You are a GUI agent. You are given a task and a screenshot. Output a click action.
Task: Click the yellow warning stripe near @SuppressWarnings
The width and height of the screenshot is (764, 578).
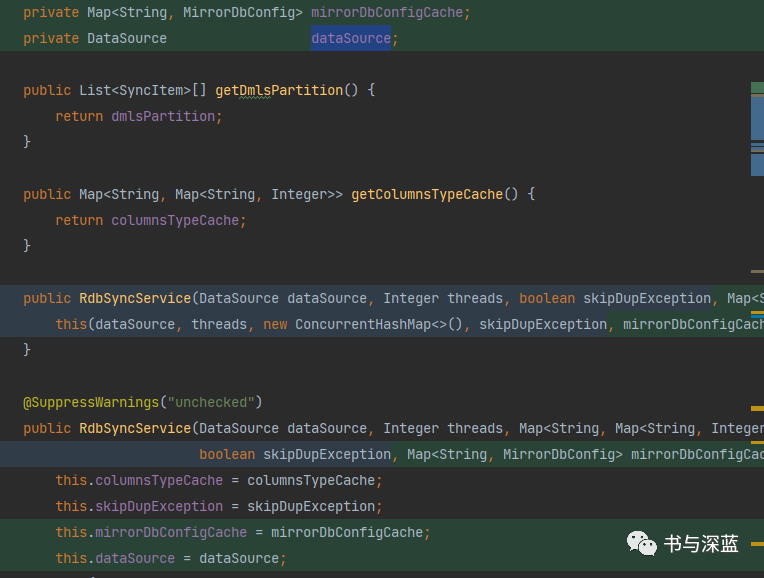(x=757, y=408)
